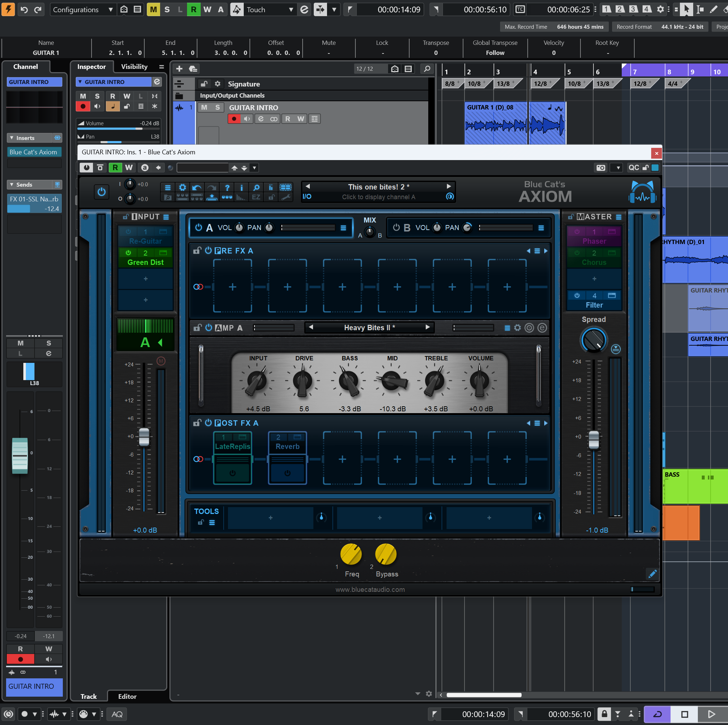
Task: Click the GUITAR INTRO track monitor speaker icon
Action: pyautogui.click(x=247, y=119)
